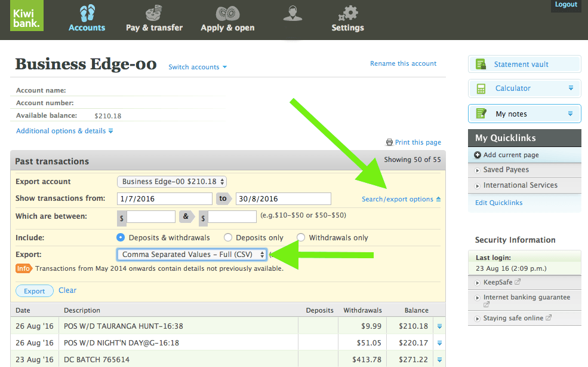588x367 pixels.
Task: Open the profile person icon
Action: 293,13
